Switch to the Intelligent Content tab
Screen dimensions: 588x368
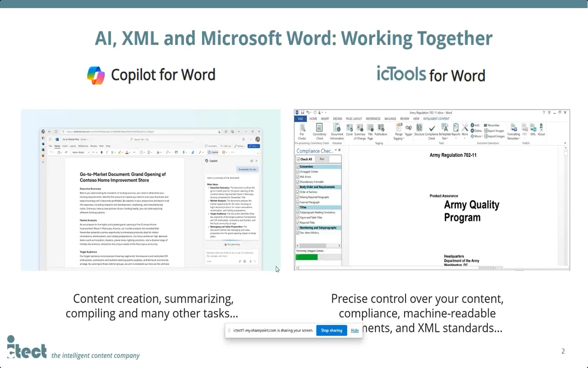[436, 119]
